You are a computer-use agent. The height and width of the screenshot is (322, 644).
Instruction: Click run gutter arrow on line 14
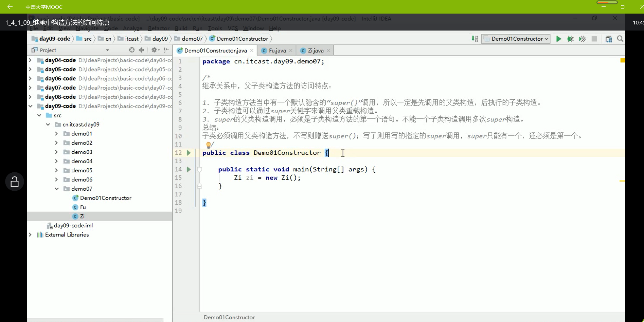(189, 169)
